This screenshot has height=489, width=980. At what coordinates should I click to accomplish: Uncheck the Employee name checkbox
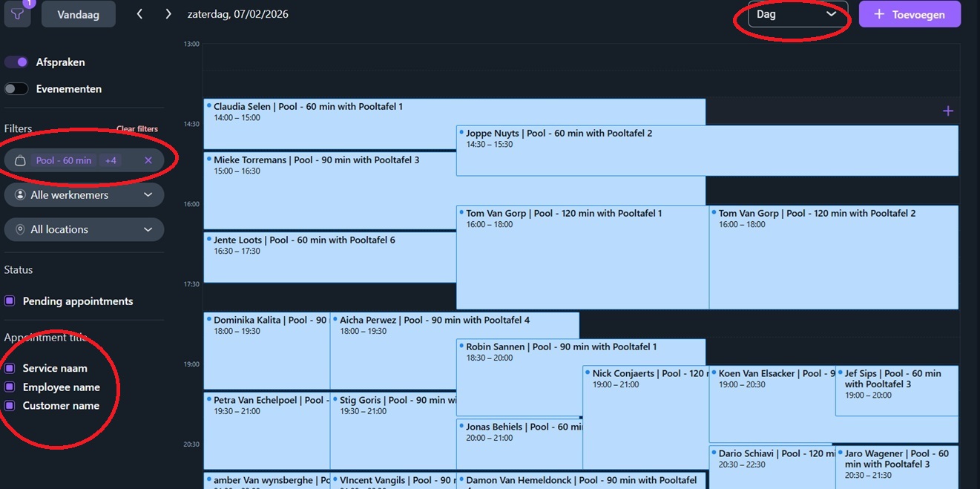point(10,387)
